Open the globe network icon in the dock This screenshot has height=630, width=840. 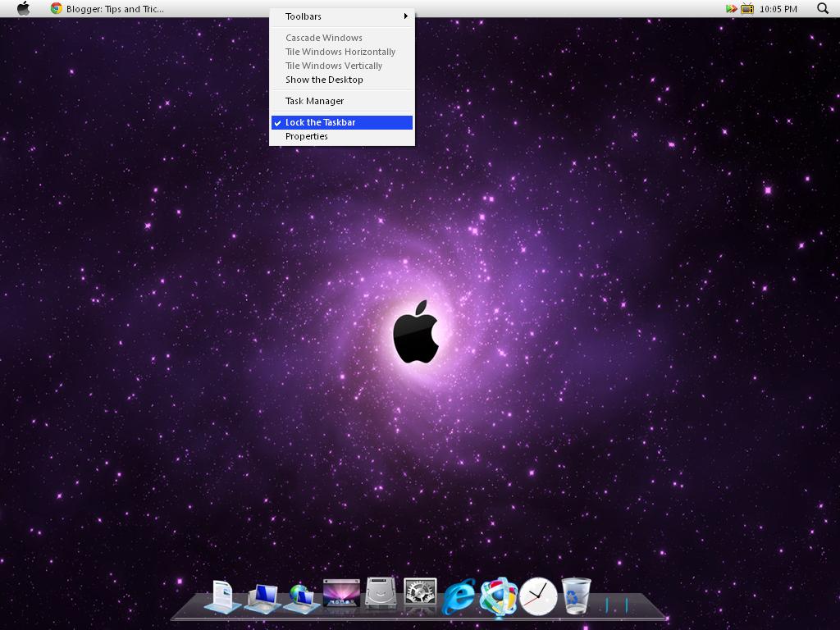[301, 595]
